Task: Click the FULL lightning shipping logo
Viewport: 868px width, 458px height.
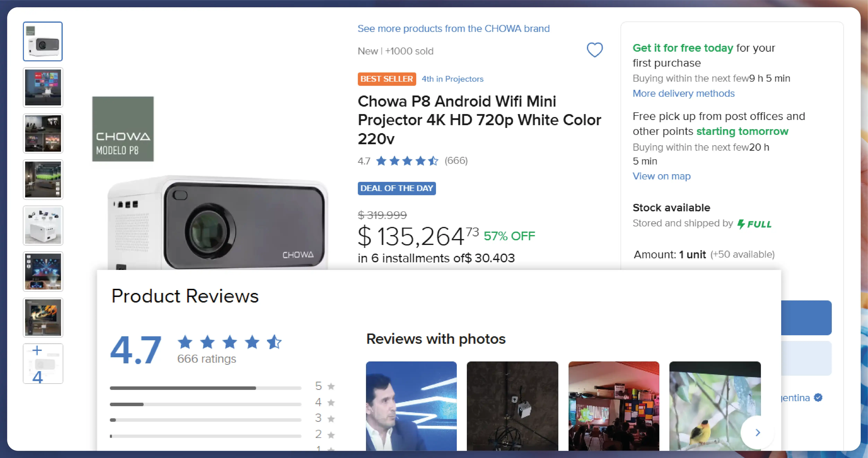Action: [x=754, y=224]
